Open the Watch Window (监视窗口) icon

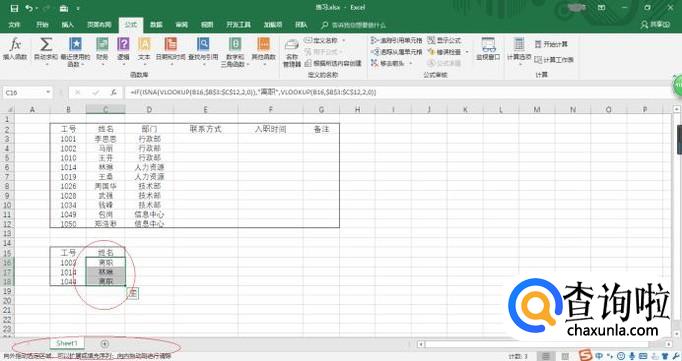488,49
